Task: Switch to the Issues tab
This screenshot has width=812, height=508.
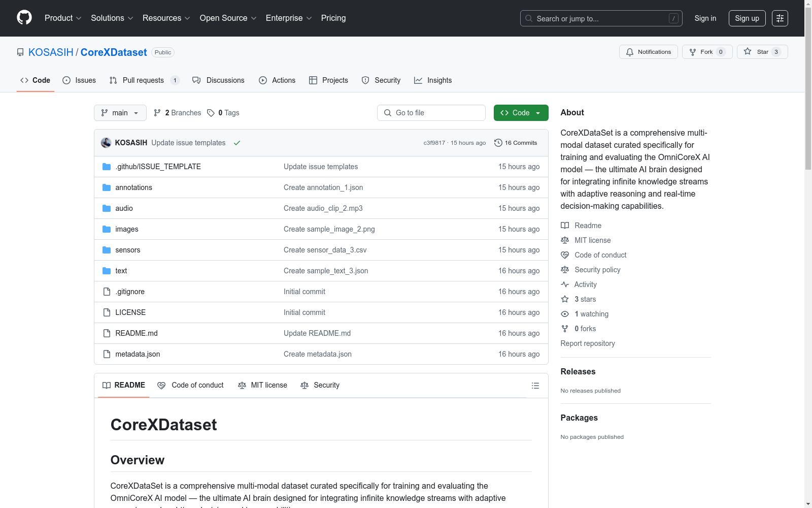Action: click(79, 80)
